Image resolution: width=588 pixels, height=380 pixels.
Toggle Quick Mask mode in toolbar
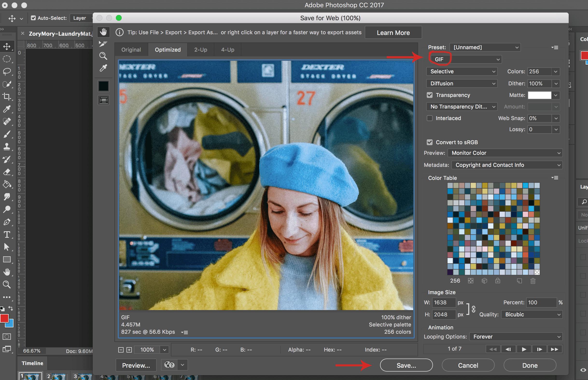(x=7, y=337)
